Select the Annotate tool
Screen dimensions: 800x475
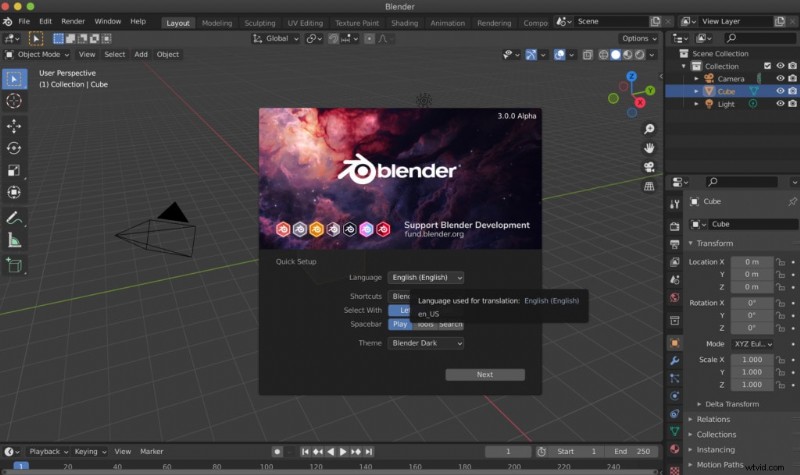coord(14,217)
